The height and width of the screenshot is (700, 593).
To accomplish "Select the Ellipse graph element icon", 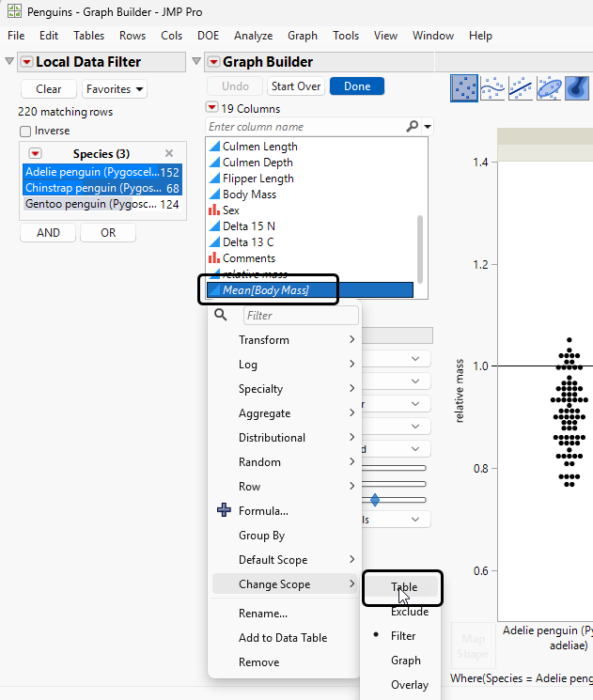I will 549,88.
